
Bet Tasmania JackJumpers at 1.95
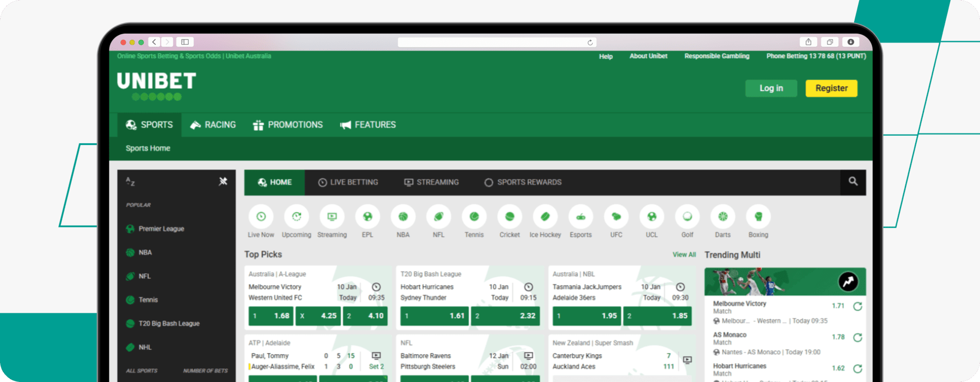[x=587, y=316]
